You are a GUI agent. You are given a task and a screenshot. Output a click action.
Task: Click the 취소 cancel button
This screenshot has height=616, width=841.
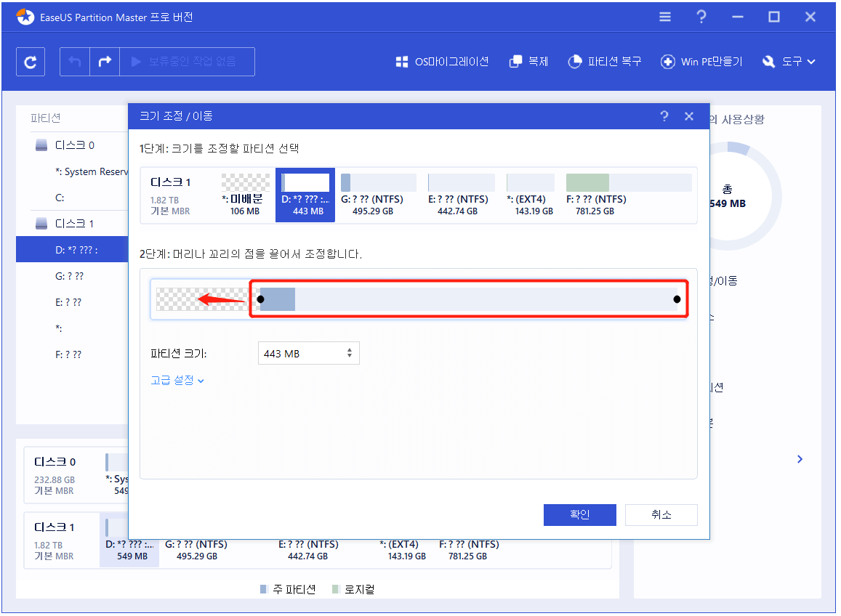[x=661, y=515]
